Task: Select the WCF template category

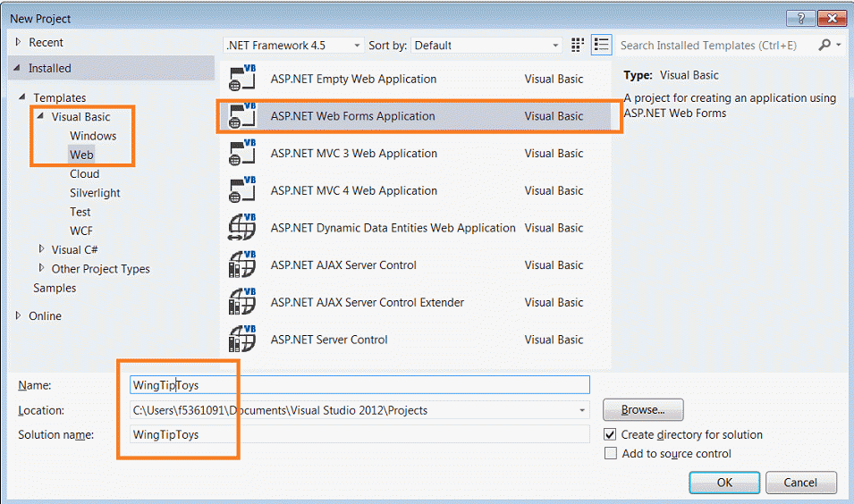Action: click(81, 231)
